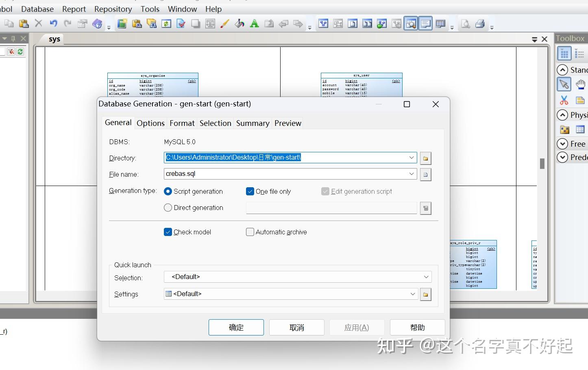Uncheck the One file only checkbox
This screenshot has height=370, width=588.
click(x=250, y=191)
